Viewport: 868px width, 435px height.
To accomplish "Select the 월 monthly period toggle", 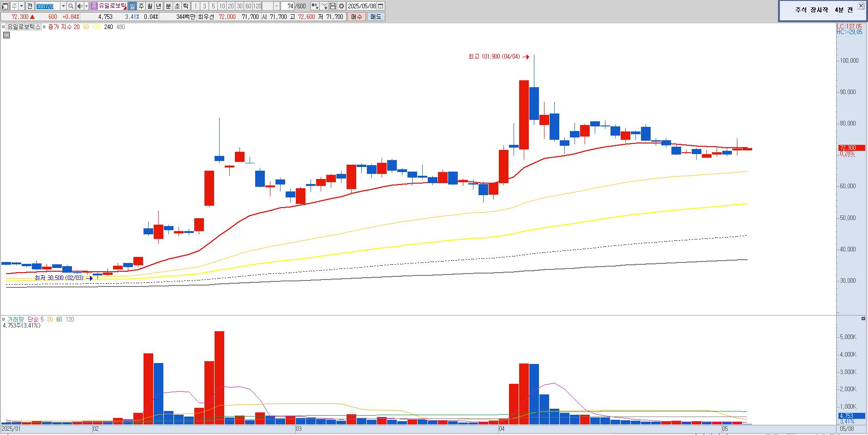I will (150, 6).
